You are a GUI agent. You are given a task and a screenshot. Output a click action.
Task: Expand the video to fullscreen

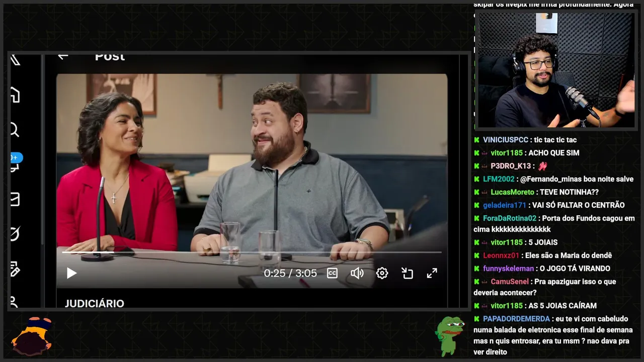click(432, 273)
